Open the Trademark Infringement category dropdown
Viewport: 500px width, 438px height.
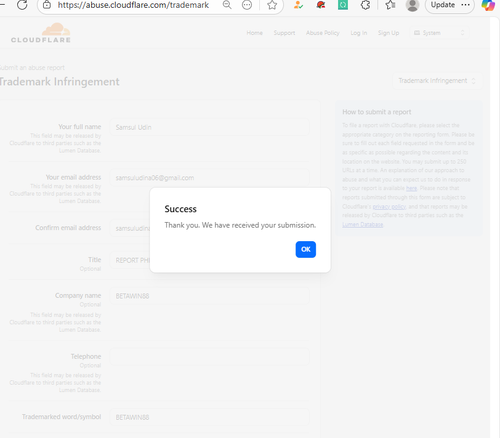(x=437, y=81)
